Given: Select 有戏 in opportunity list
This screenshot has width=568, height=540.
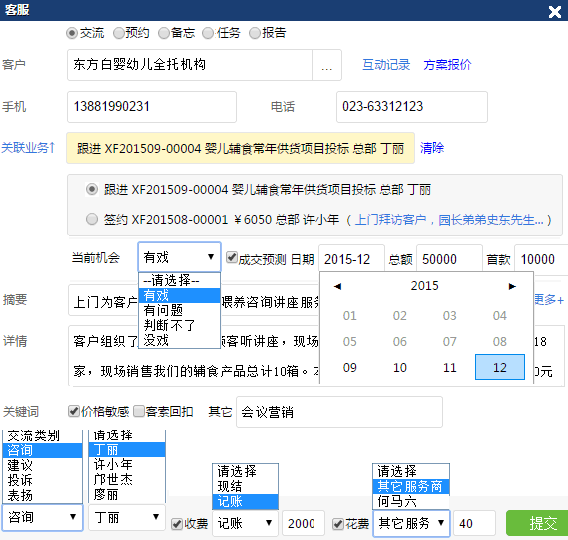Looking at the screenshot, I should tap(179, 296).
